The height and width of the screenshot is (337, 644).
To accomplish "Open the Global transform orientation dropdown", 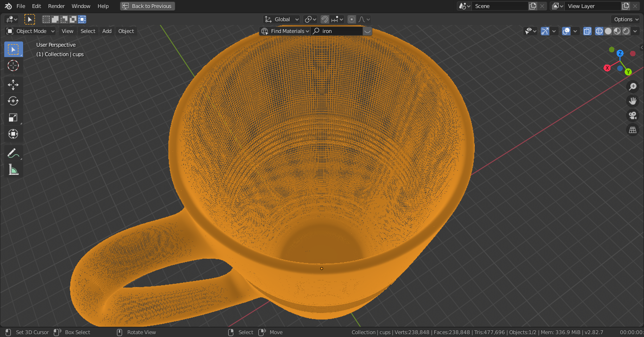I will pos(282,19).
